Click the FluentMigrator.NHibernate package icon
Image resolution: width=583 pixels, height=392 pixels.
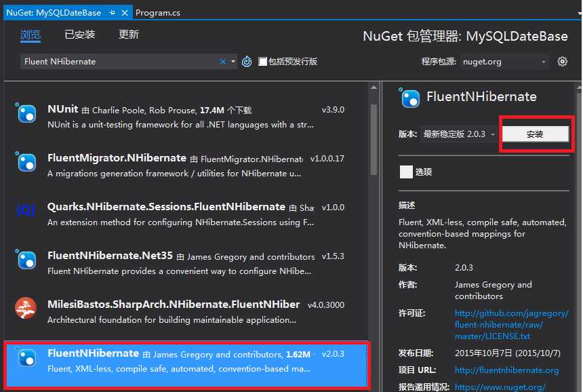pyautogui.click(x=26, y=162)
